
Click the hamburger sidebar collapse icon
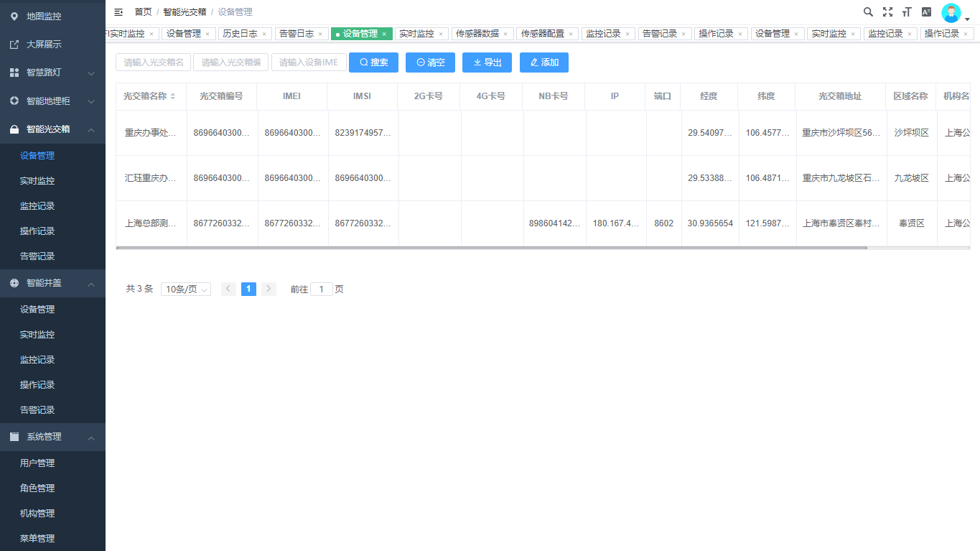(118, 12)
